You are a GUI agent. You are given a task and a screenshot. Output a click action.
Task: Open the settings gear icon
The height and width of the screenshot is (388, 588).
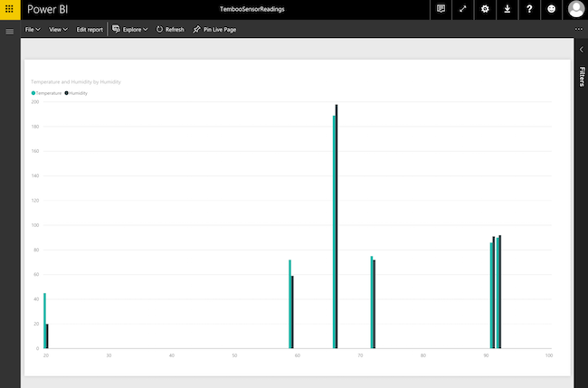[485, 9]
